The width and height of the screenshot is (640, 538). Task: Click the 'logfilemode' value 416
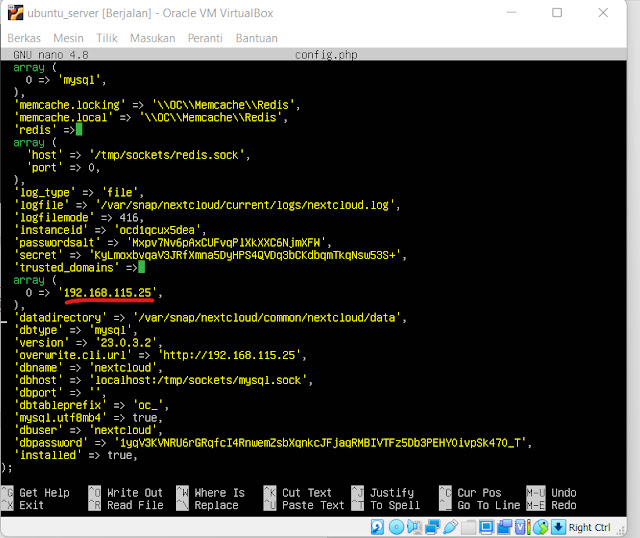(x=129, y=218)
